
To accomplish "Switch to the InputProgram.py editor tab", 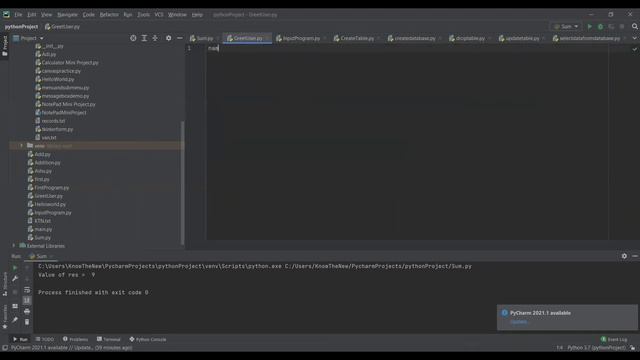I will tap(301, 38).
